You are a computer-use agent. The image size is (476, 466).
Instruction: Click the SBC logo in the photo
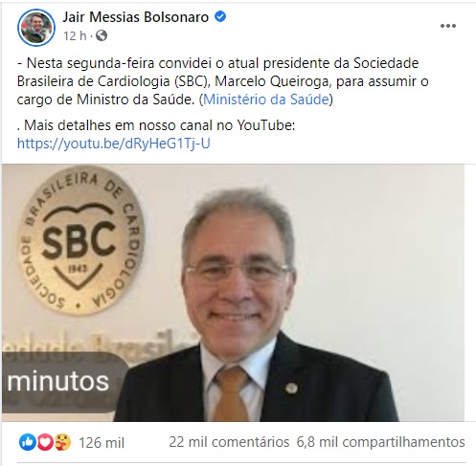(x=81, y=240)
